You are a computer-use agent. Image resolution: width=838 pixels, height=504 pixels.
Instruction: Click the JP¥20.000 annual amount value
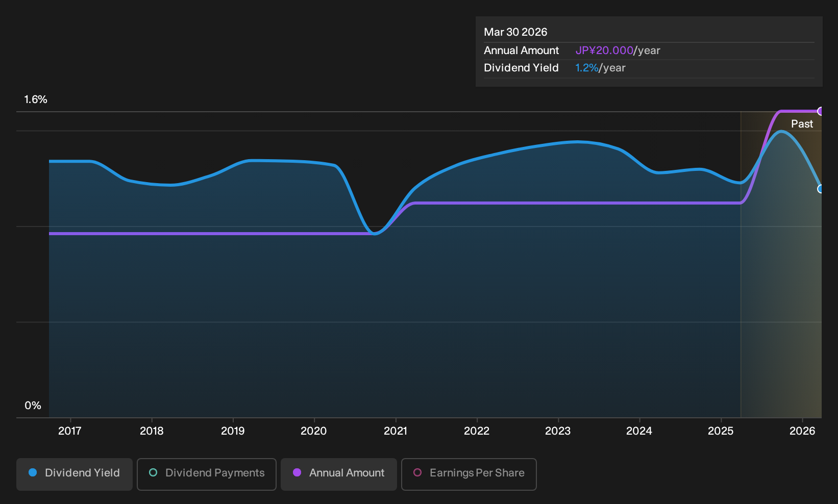604,51
